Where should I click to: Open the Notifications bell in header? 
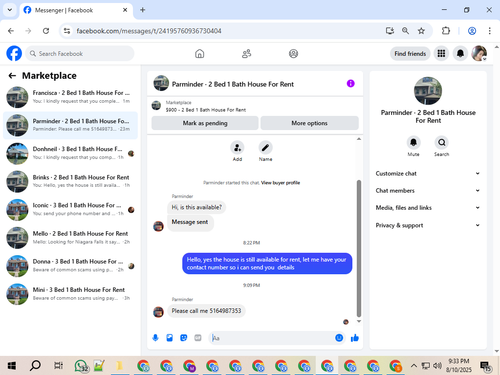click(460, 53)
